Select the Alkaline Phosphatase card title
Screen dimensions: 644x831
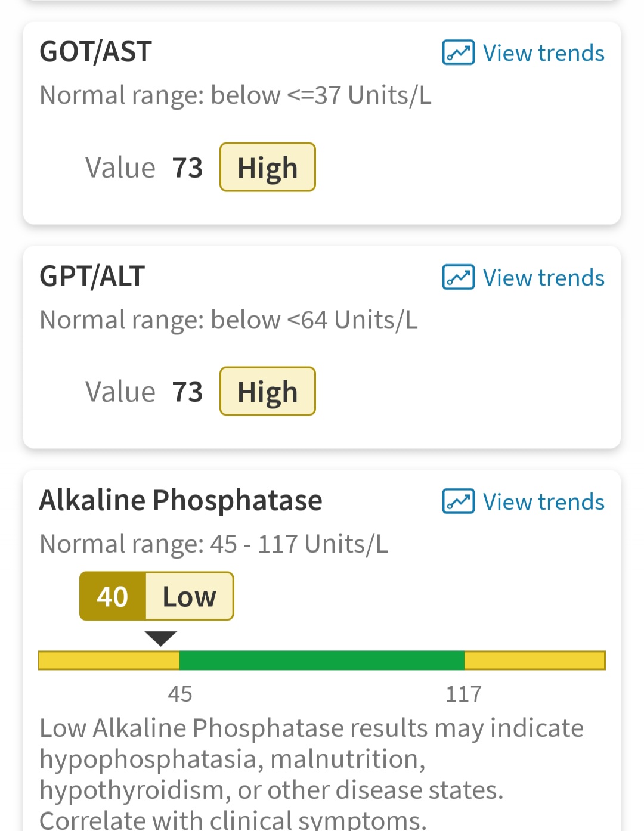point(181,500)
